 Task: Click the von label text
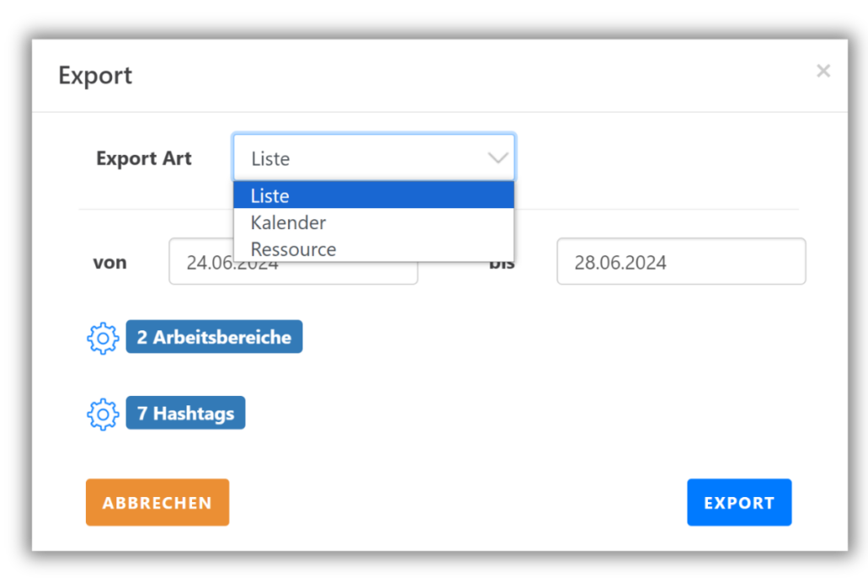(110, 262)
